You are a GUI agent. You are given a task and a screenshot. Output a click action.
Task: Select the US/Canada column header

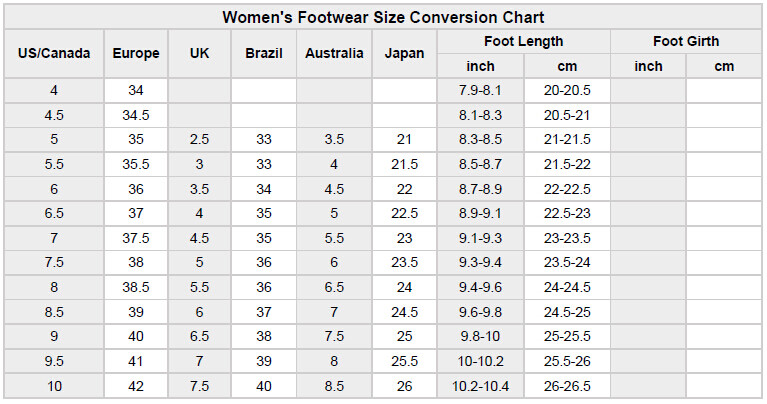(x=54, y=54)
